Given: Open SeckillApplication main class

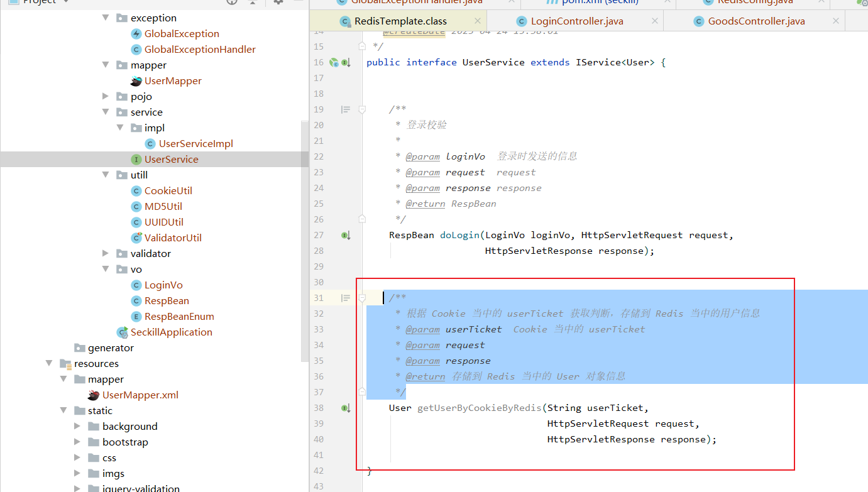Looking at the screenshot, I should coord(171,332).
